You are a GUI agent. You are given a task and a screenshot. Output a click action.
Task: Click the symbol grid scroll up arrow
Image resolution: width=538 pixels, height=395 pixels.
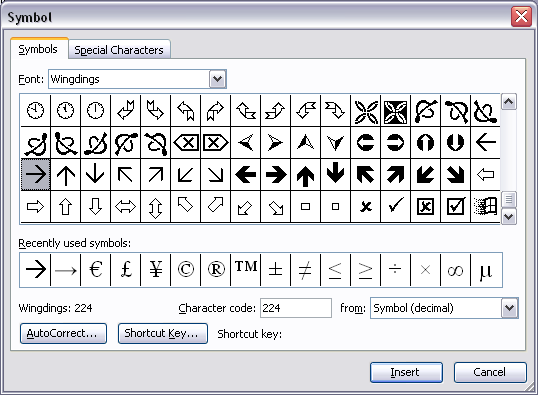[509, 102]
